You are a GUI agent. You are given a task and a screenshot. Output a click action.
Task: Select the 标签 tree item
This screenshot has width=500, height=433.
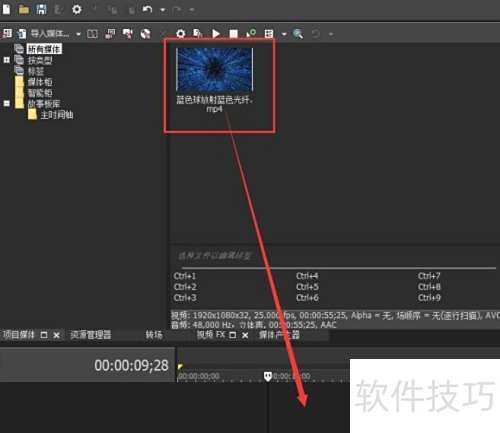35,71
